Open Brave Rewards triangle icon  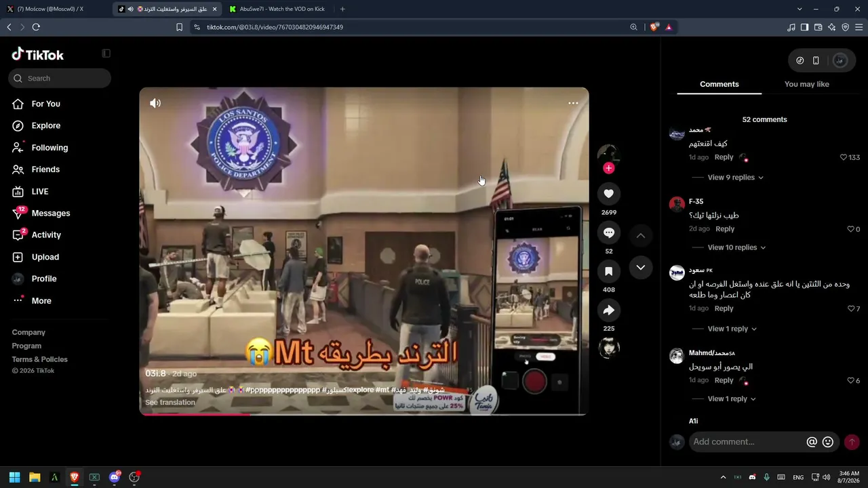coord(669,27)
